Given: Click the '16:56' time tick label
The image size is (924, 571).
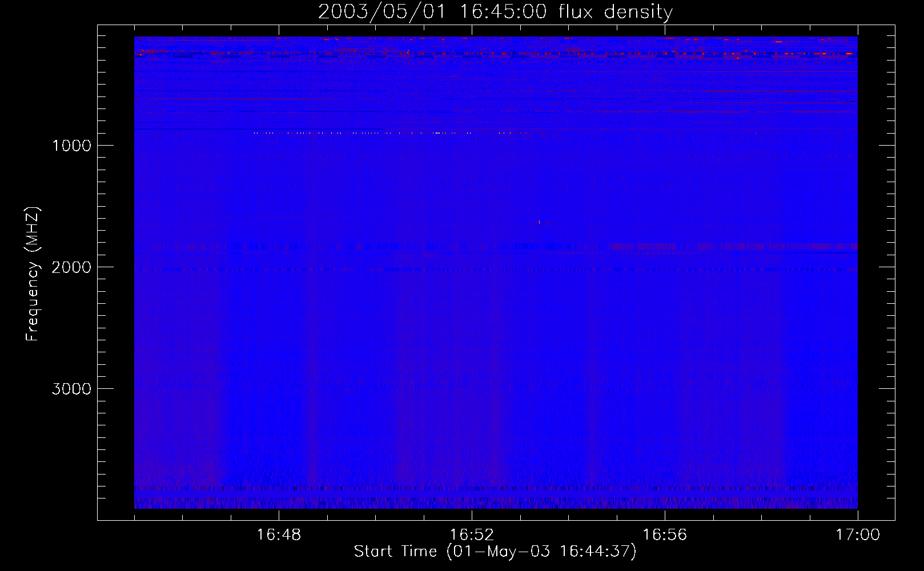Looking at the screenshot, I should click(665, 535).
